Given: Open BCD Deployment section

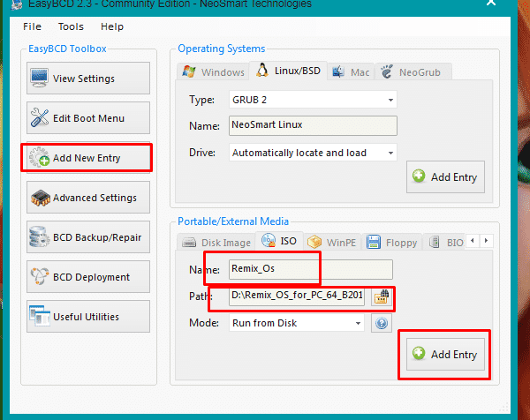Looking at the screenshot, I should [x=88, y=277].
